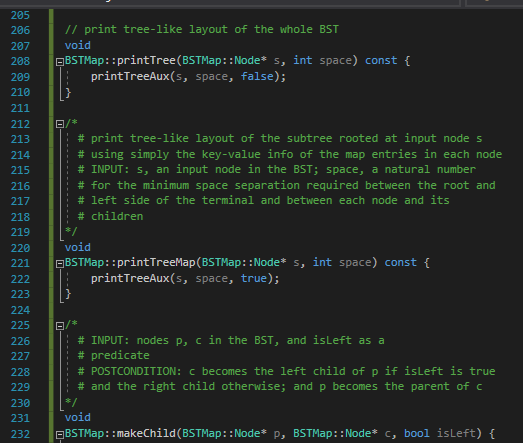Click line number 222
This screenshot has height=443, width=523.
pos(20,279)
